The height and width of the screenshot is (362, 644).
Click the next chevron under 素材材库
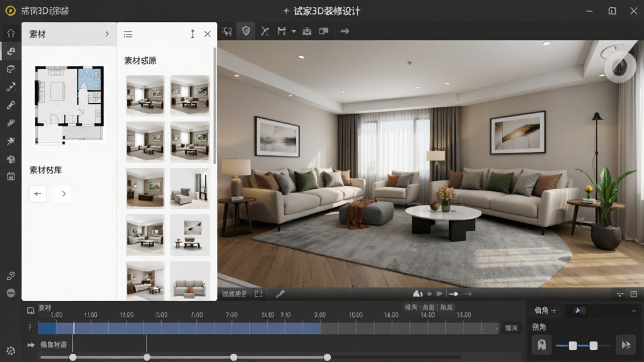pos(64,194)
